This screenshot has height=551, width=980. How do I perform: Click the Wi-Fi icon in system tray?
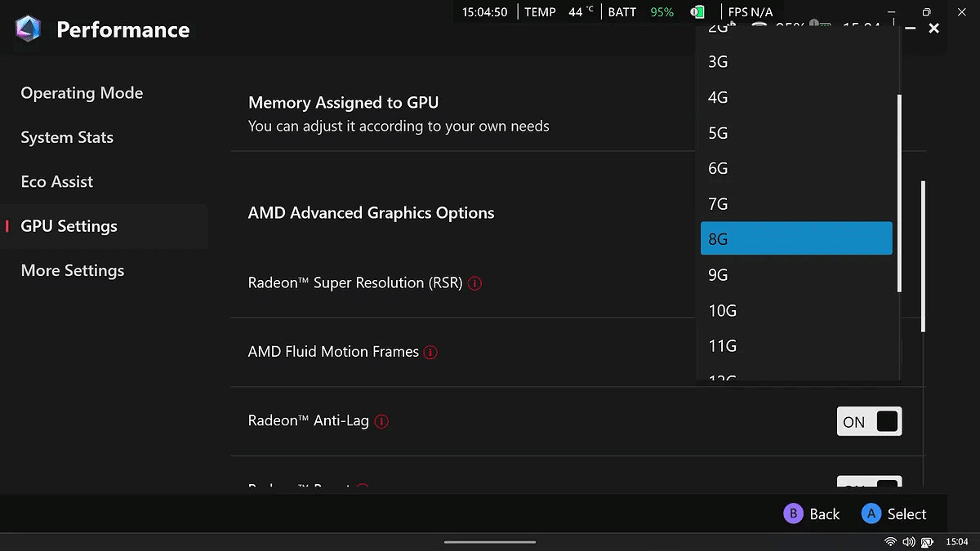pos(889,541)
